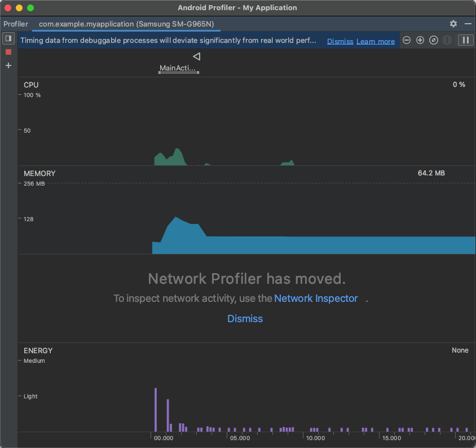
Task: Open Learn more link in banner
Action: pyautogui.click(x=376, y=41)
